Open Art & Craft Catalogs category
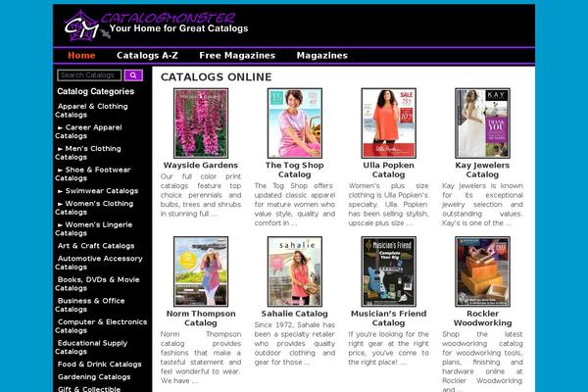The height and width of the screenshot is (392, 588). point(96,246)
